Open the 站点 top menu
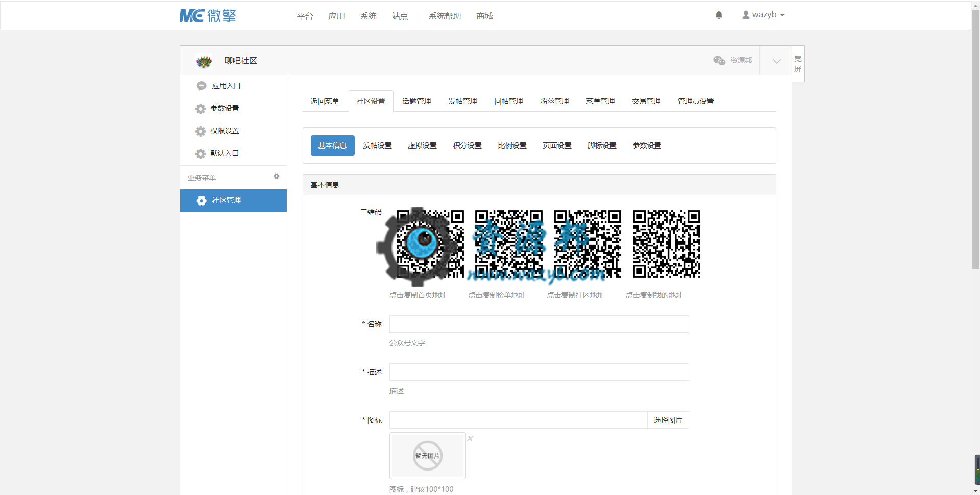 click(x=400, y=16)
